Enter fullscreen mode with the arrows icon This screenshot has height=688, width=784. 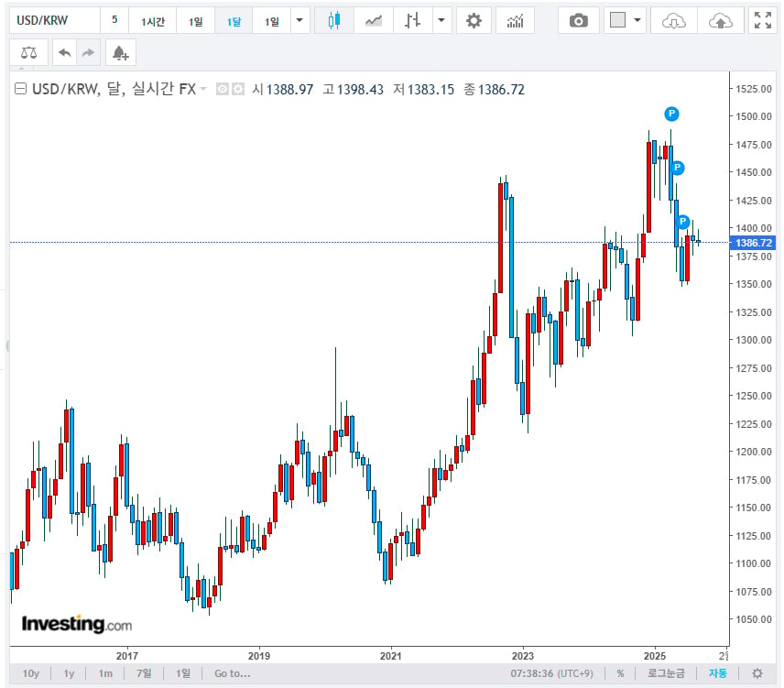763,20
